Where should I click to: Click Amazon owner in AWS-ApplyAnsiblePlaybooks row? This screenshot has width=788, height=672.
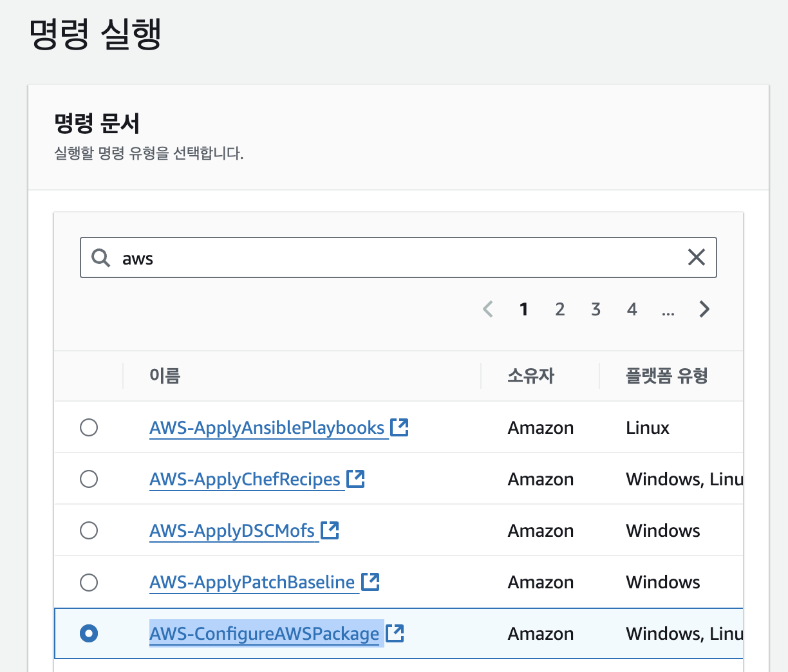click(541, 428)
